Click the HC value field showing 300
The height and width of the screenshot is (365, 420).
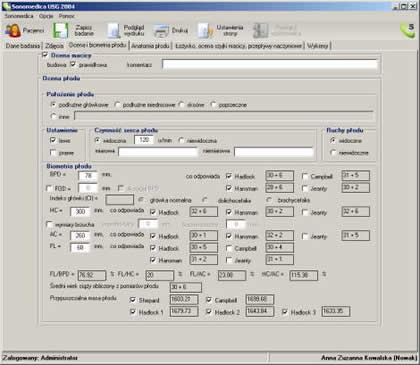click(x=80, y=211)
